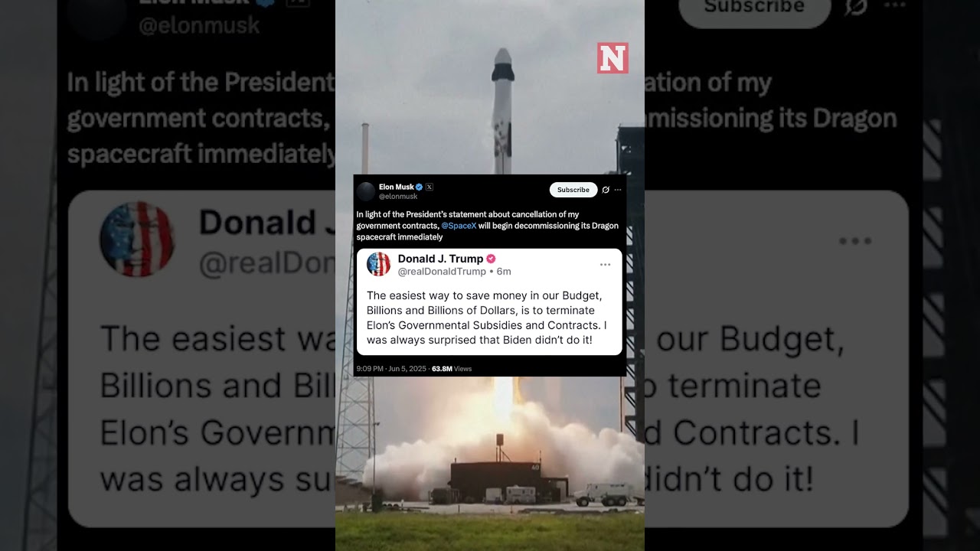Viewport: 980px width, 551px height.
Task: Click the X affiliation badge after Elon Musk's name
Action: click(x=430, y=187)
